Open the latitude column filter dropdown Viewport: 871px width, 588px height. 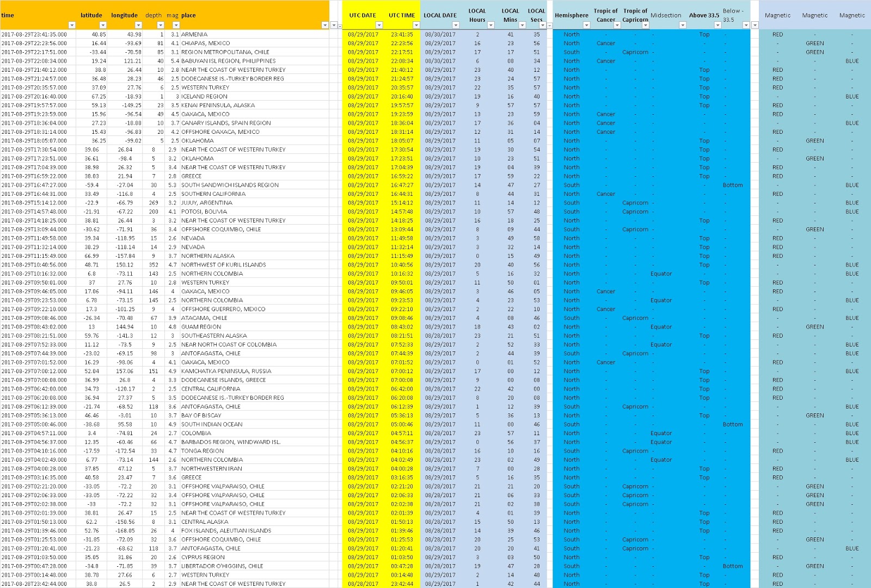click(103, 25)
